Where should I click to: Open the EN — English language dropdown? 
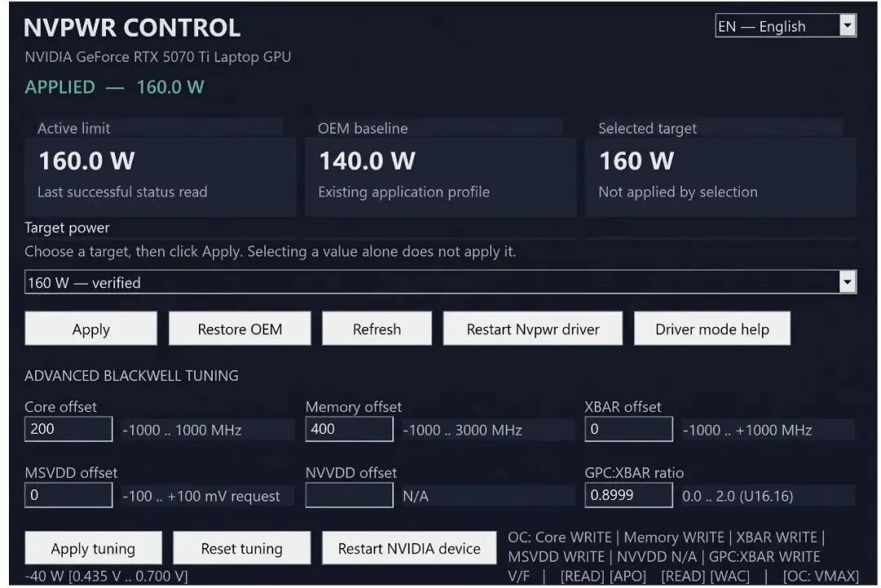click(785, 26)
